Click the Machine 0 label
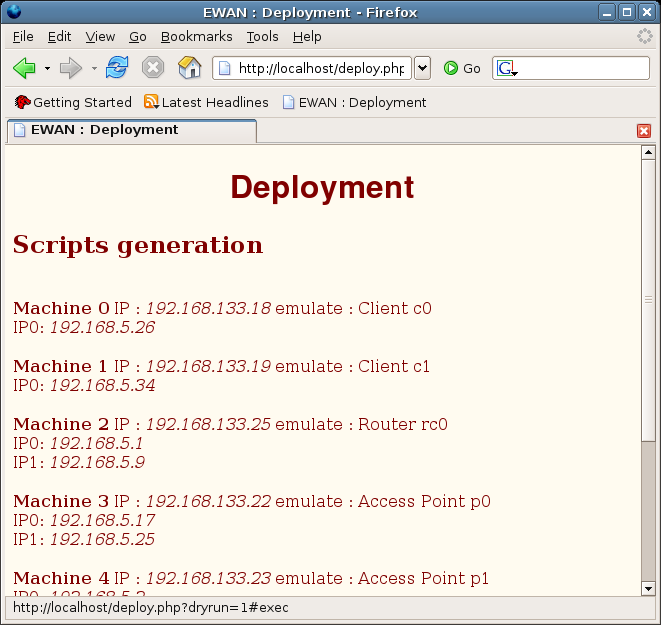Viewport: 661px width, 625px height. click(x=62, y=308)
